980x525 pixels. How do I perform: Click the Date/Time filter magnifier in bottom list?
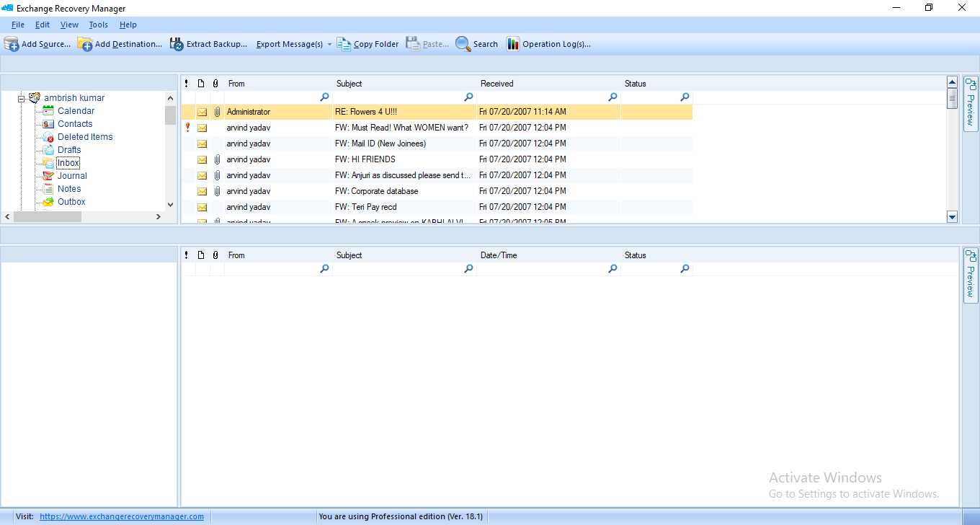(x=612, y=268)
